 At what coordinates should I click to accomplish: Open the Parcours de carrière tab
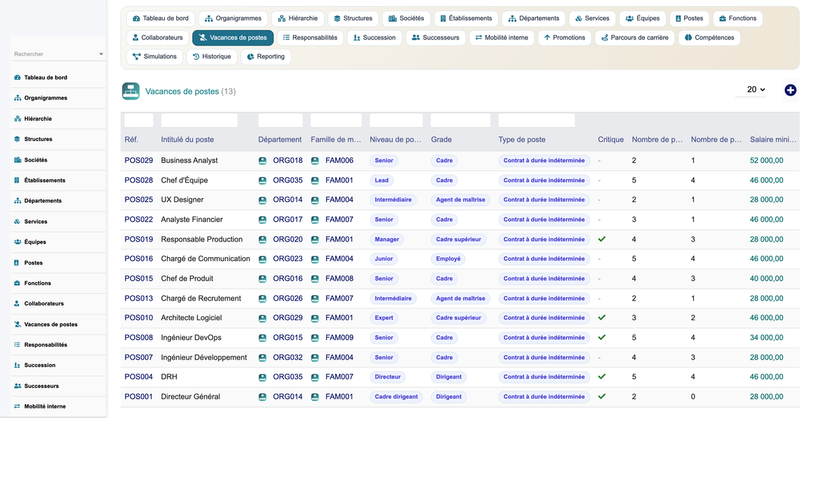pos(635,38)
